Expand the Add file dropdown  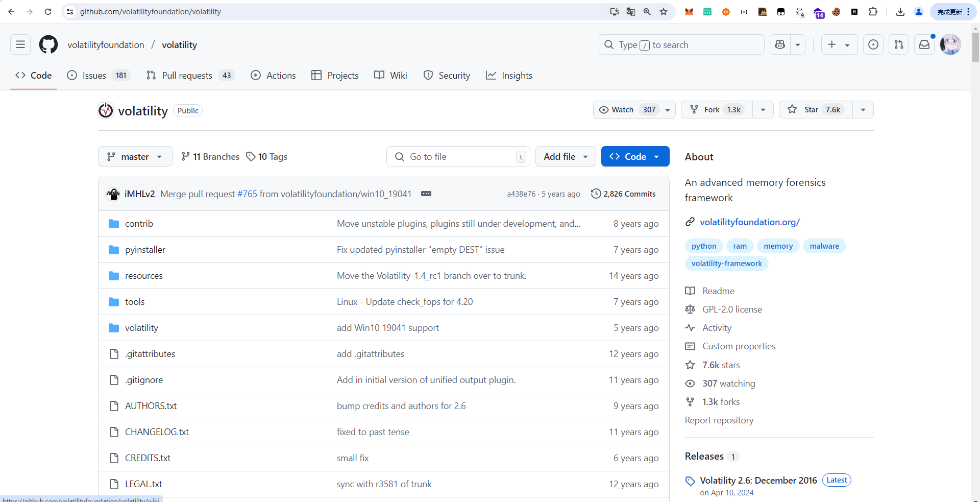(566, 156)
